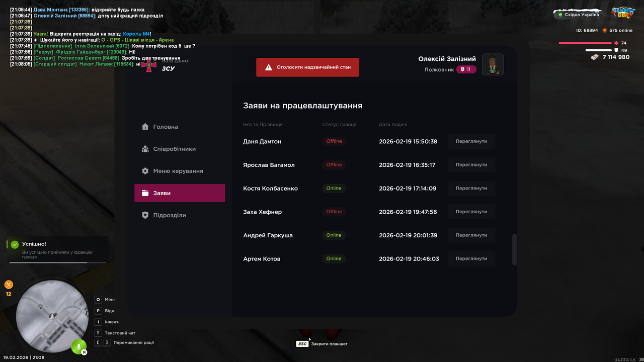Click the green success checkmark icon
644x362 pixels.
point(15,244)
